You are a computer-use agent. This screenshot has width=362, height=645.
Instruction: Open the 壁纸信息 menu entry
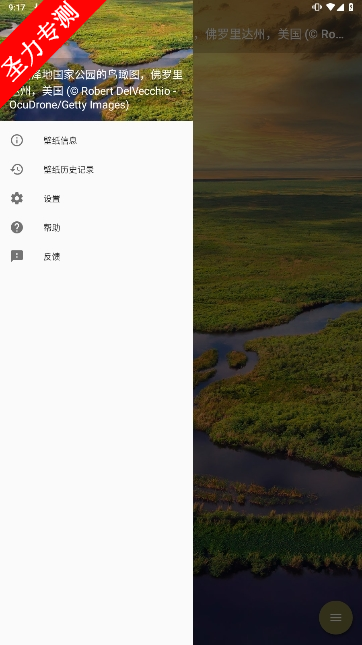[x=96, y=140]
